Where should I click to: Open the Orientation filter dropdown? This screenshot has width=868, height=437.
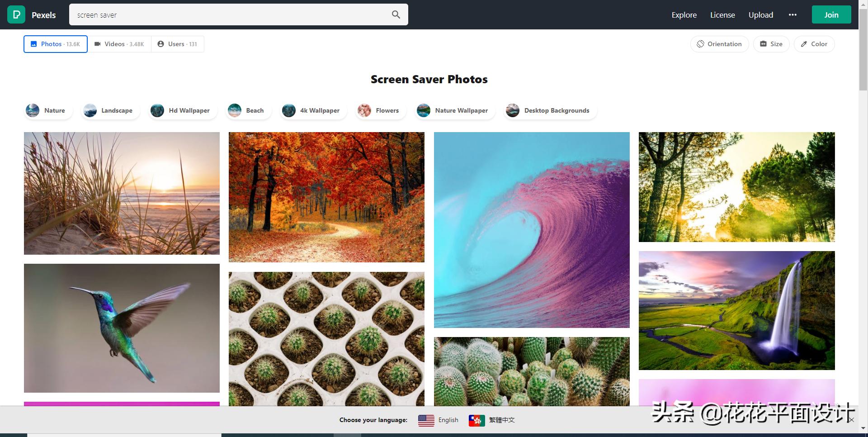[x=719, y=44]
